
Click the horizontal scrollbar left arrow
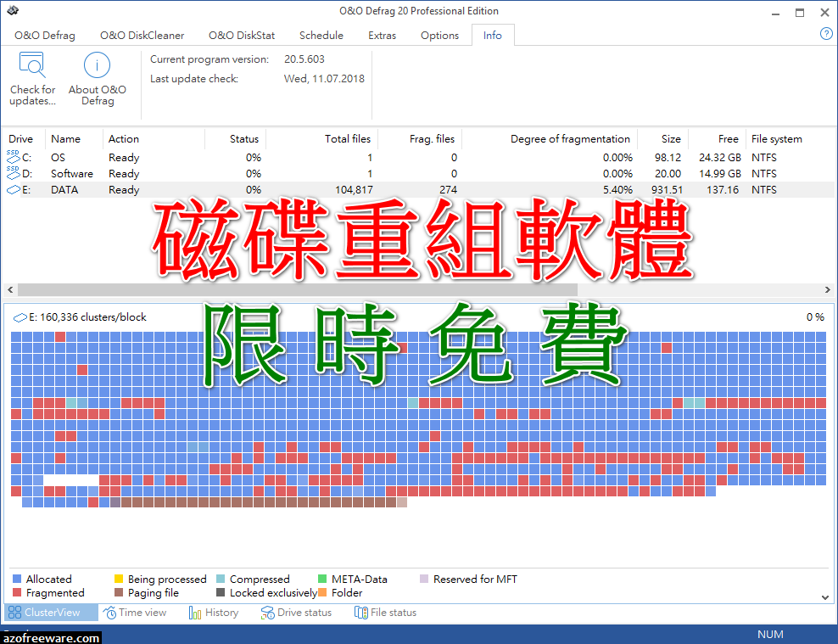pyautogui.click(x=10, y=289)
